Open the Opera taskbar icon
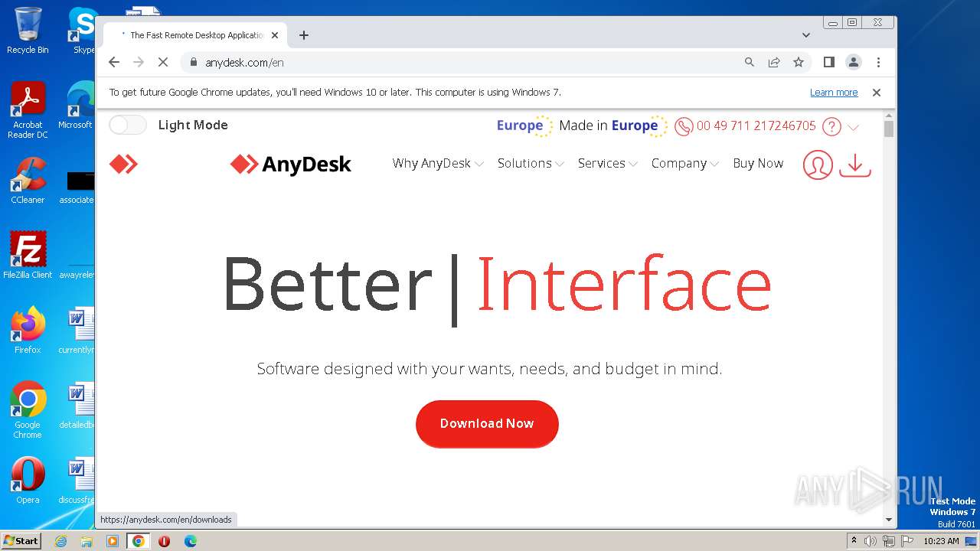 [x=164, y=541]
